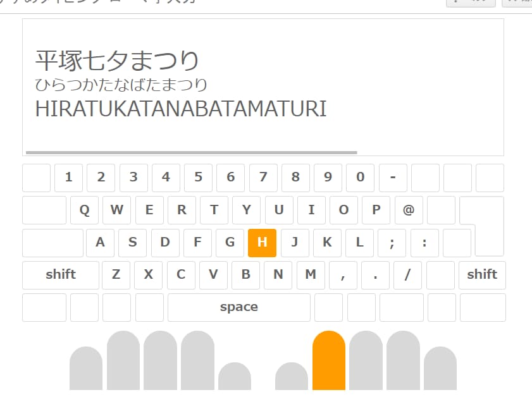532x409 pixels.
Task: Click the M key
Action: pos(311,275)
